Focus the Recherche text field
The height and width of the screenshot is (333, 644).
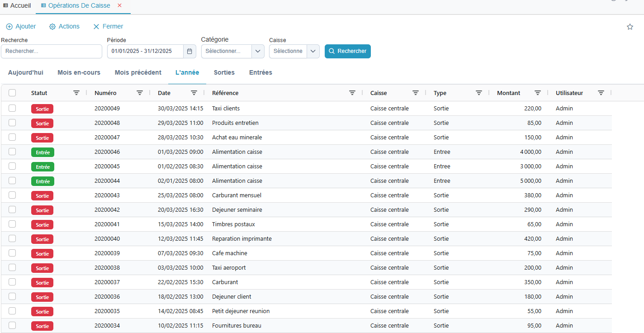coord(52,51)
